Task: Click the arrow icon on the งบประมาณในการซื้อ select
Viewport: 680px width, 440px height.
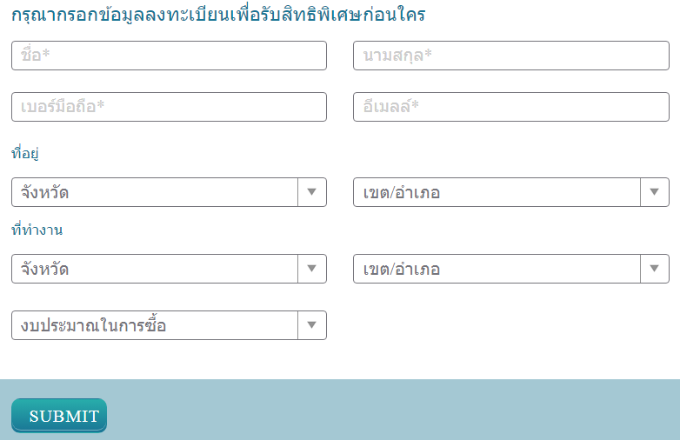Action: pyautogui.click(x=312, y=325)
